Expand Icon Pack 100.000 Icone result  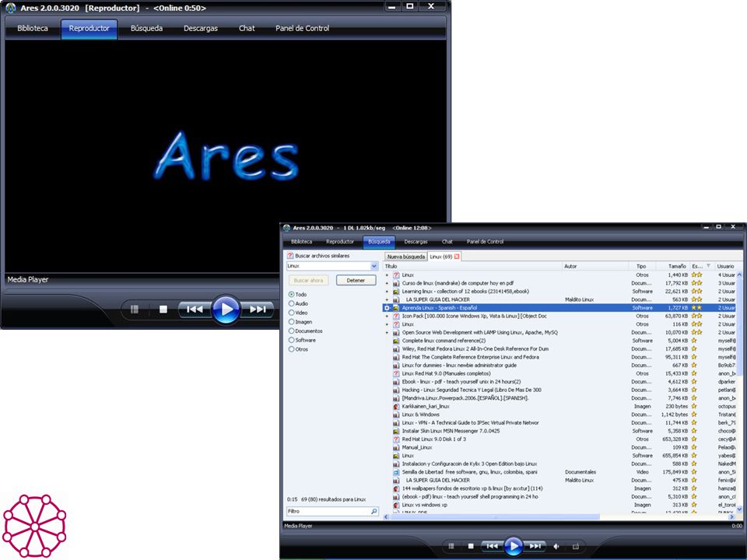click(x=387, y=317)
